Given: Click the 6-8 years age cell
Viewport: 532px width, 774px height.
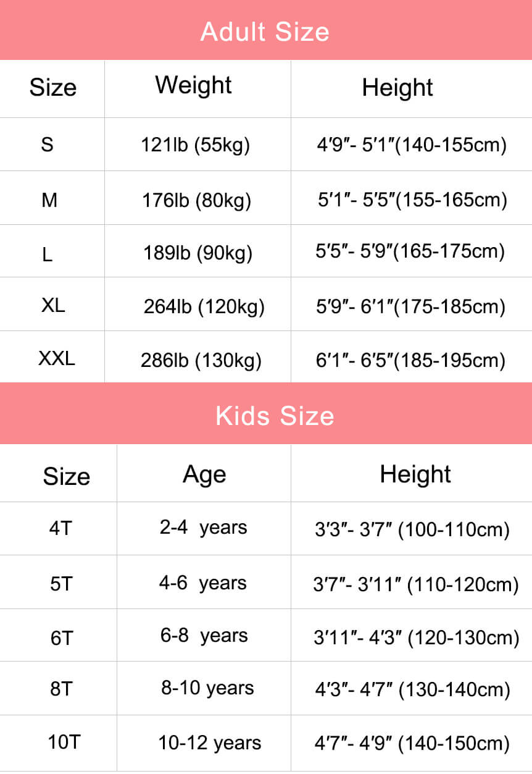Looking at the screenshot, I should [204, 636].
